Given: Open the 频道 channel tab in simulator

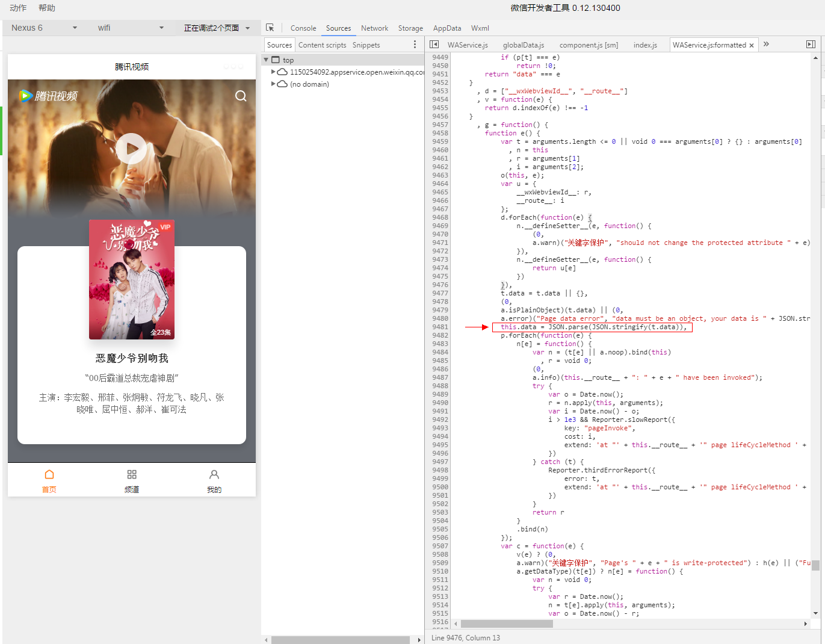Looking at the screenshot, I should [x=132, y=481].
